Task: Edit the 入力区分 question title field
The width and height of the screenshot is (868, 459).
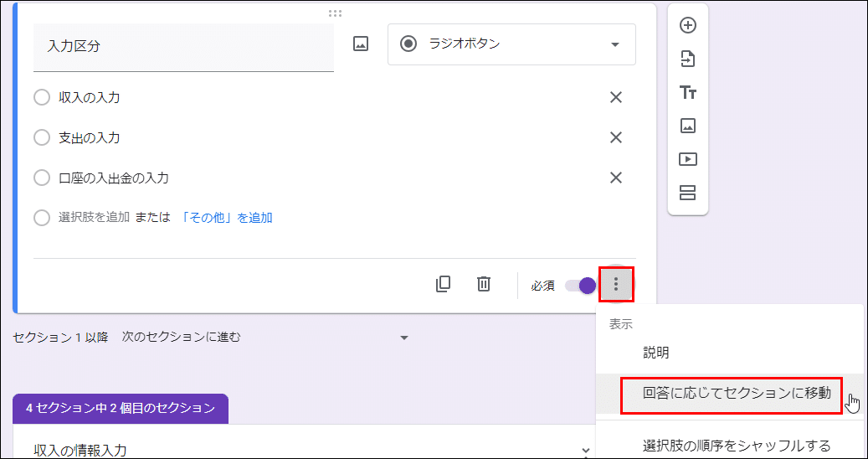Action: click(x=184, y=48)
